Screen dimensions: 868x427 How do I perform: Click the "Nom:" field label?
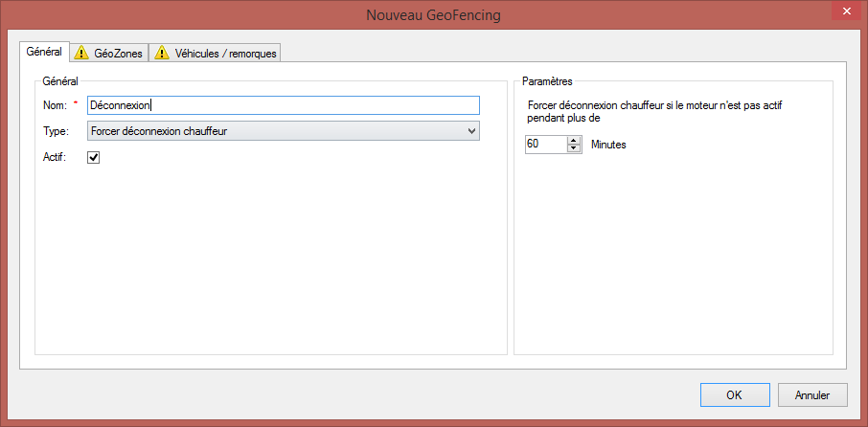(54, 105)
